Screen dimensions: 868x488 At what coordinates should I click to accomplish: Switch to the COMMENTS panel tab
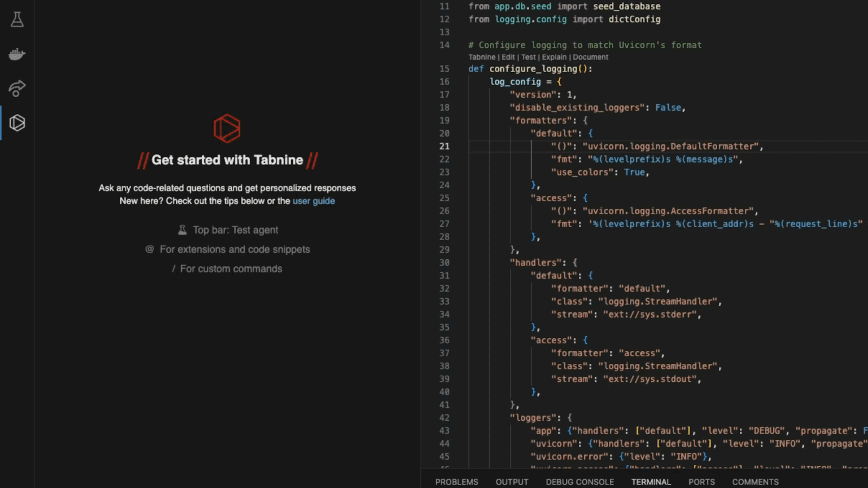tap(755, 482)
